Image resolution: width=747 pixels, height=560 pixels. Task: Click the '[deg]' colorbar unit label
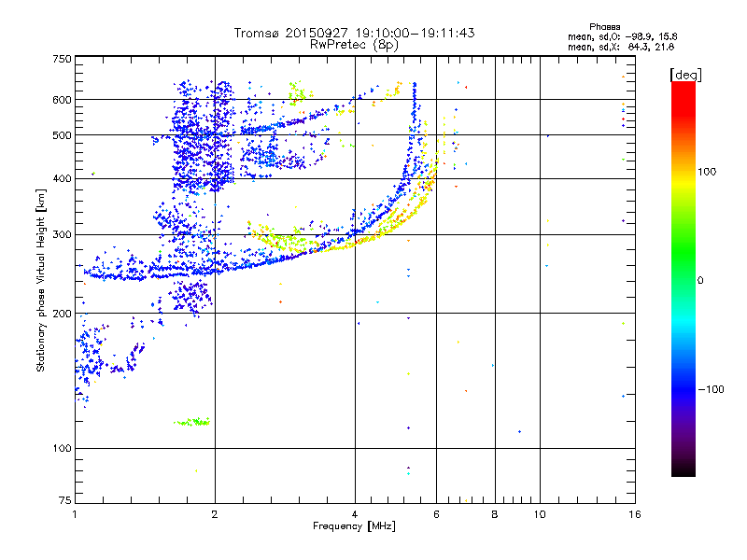(x=685, y=75)
